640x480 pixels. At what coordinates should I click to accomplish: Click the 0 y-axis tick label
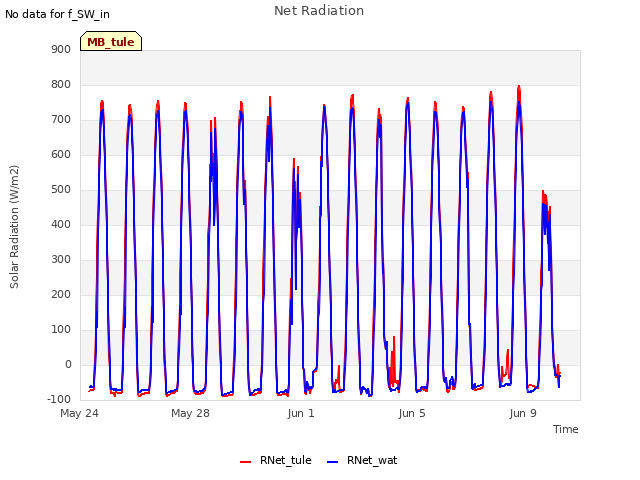point(68,365)
